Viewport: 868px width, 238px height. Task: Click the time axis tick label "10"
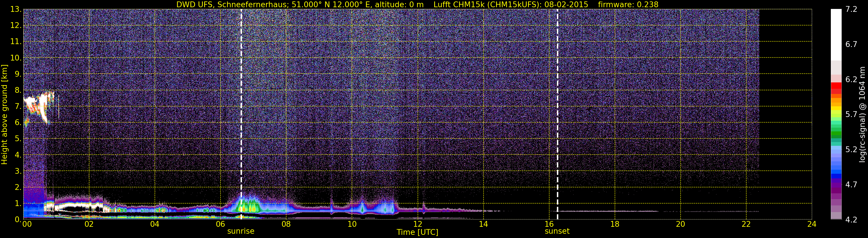click(352, 224)
